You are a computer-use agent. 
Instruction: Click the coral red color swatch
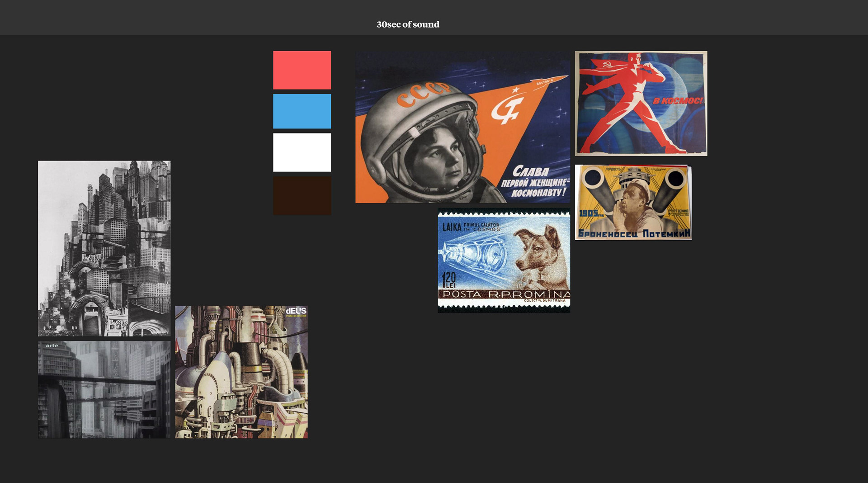click(302, 70)
